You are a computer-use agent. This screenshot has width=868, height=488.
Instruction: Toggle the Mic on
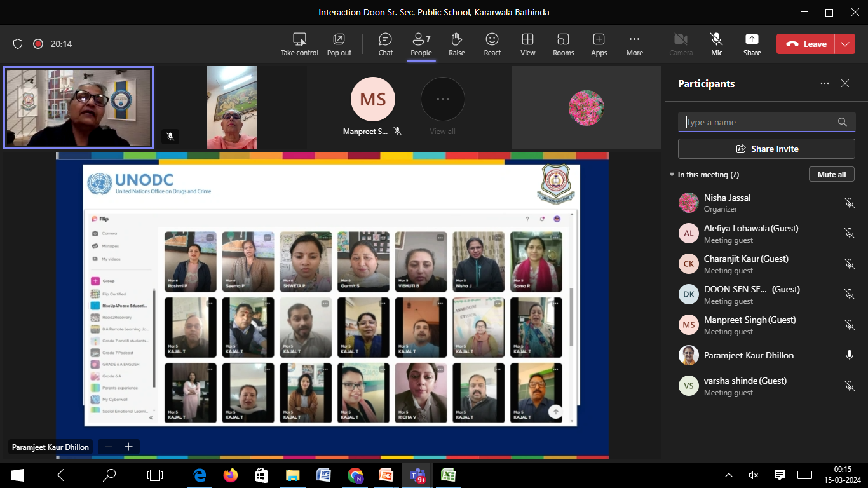[x=717, y=44]
